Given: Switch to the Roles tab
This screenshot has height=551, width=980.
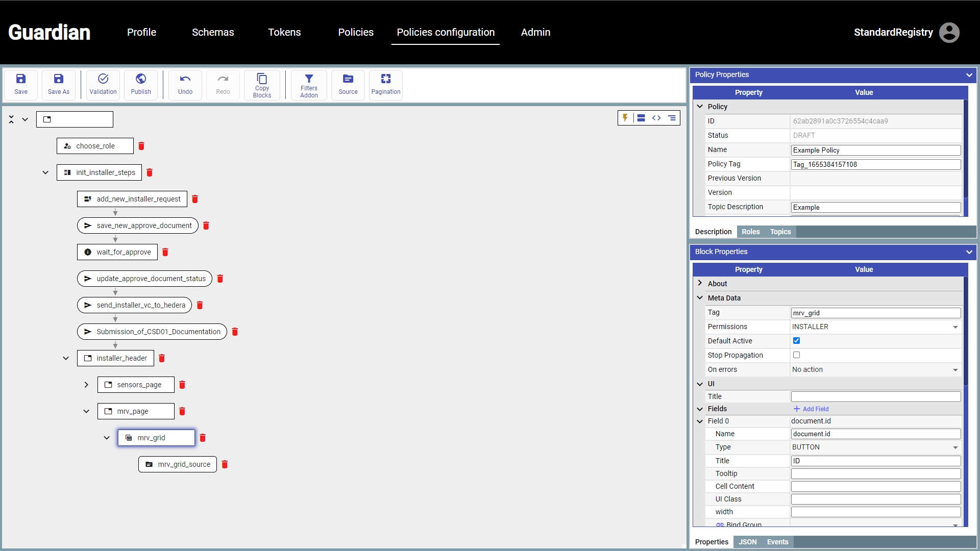Looking at the screenshot, I should tap(750, 232).
